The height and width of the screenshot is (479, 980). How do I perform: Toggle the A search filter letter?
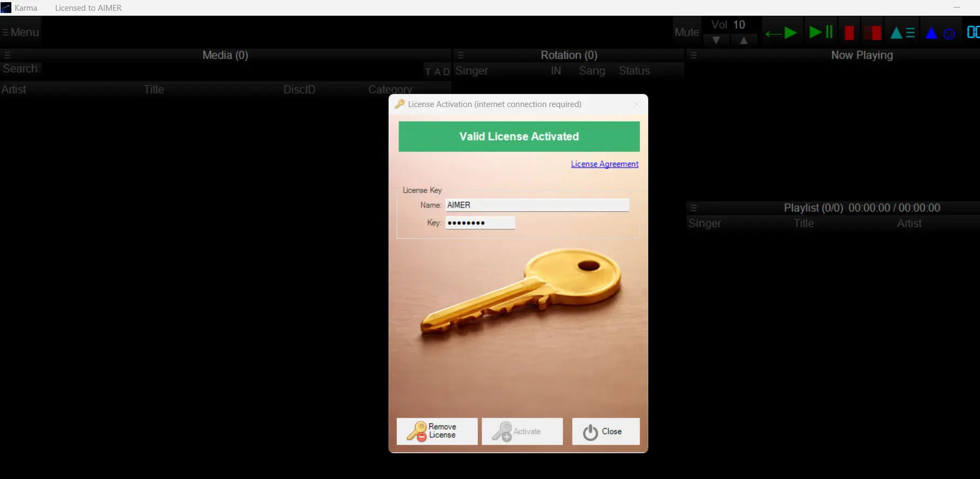(x=437, y=71)
